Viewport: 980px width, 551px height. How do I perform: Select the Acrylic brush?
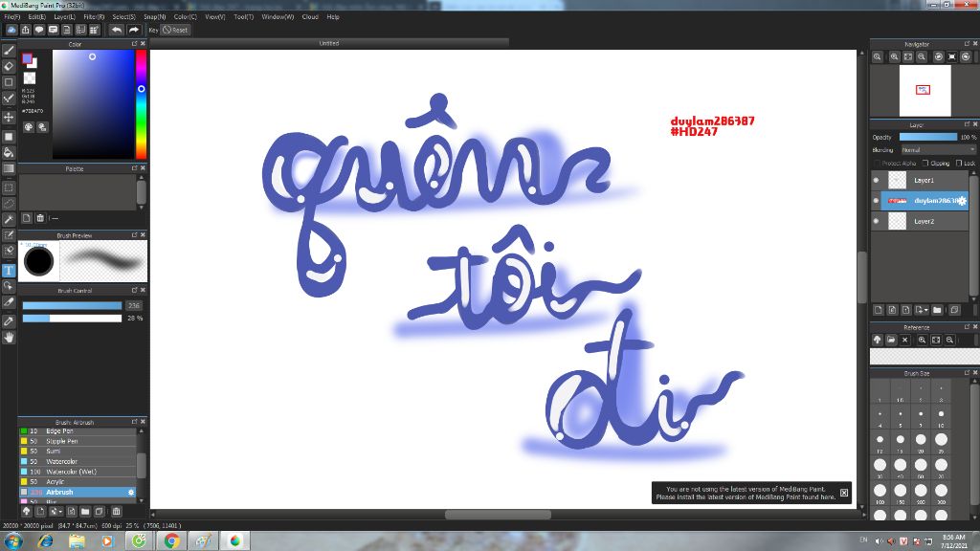[x=78, y=482]
